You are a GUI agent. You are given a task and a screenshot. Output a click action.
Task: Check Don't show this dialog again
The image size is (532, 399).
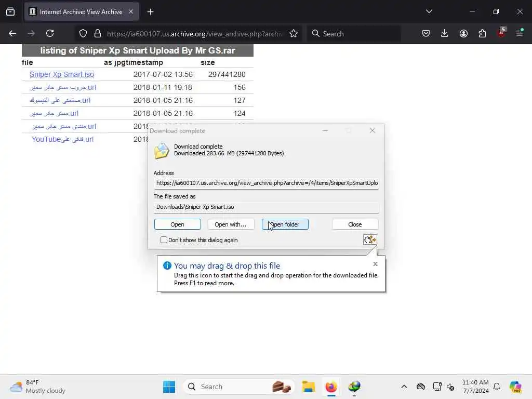tap(164, 240)
